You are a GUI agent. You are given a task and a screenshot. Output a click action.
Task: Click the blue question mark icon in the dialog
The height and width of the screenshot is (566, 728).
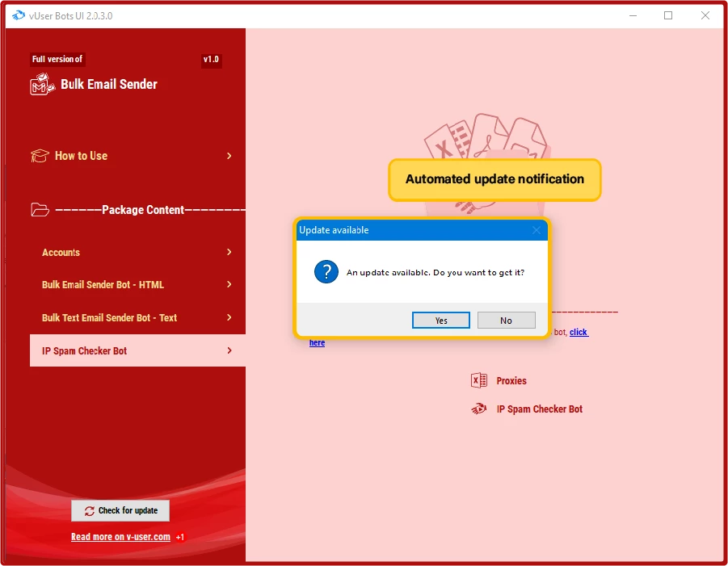click(x=326, y=272)
